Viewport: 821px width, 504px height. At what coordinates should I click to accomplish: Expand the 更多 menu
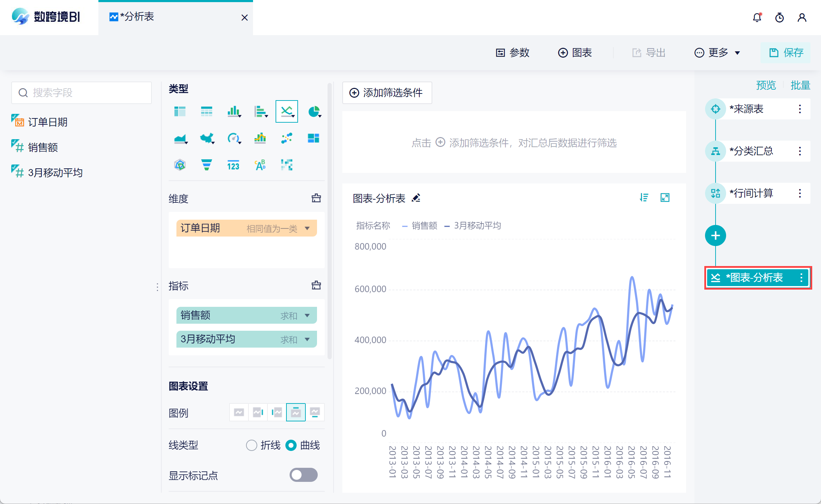[x=717, y=53]
